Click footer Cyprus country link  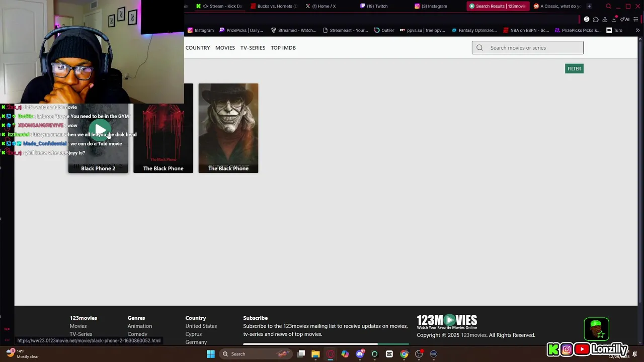click(x=193, y=334)
